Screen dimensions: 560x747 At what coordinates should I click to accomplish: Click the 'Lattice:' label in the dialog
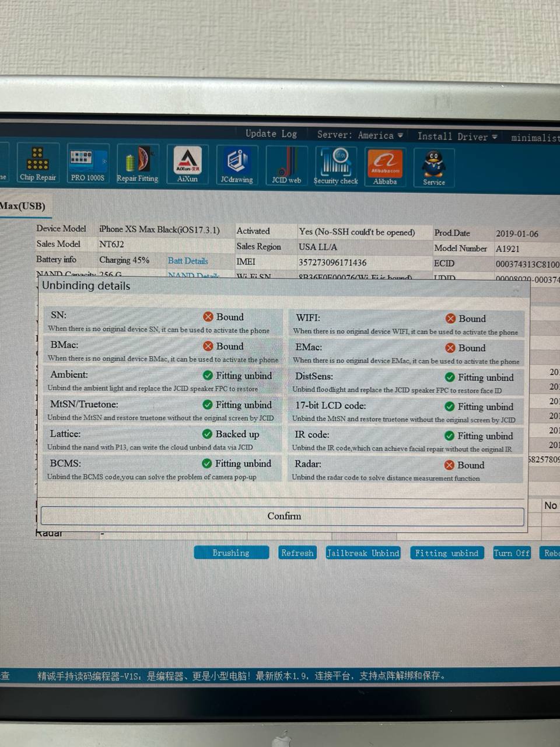point(65,434)
